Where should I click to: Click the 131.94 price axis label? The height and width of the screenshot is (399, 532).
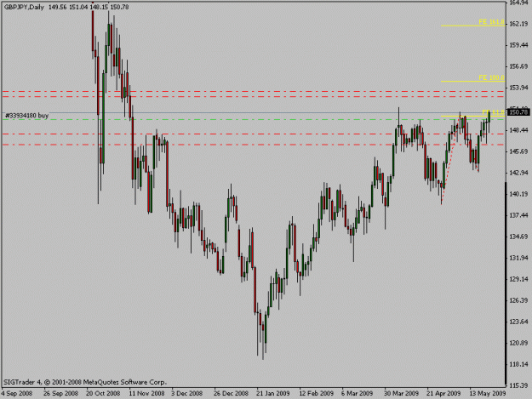pyautogui.click(x=518, y=258)
